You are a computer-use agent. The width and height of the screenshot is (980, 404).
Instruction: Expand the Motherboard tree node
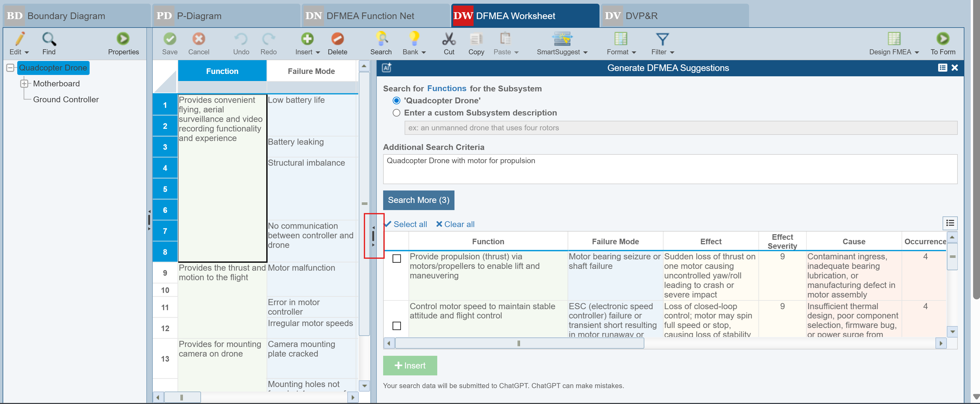[24, 84]
